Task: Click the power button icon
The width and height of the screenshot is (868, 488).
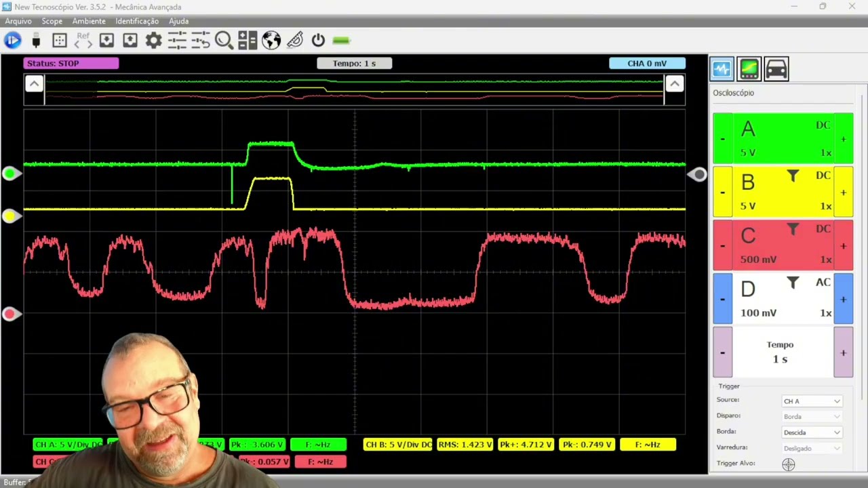Action: 318,41
